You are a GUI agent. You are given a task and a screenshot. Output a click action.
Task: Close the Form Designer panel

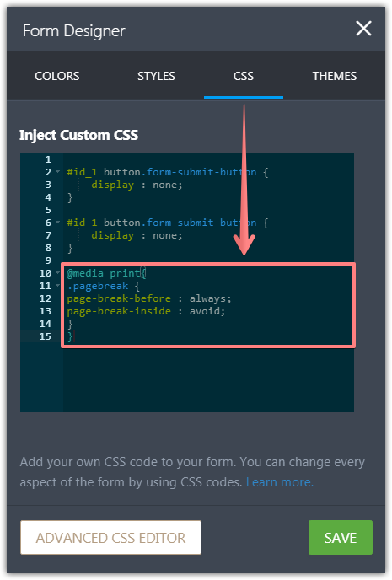point(363,29)
